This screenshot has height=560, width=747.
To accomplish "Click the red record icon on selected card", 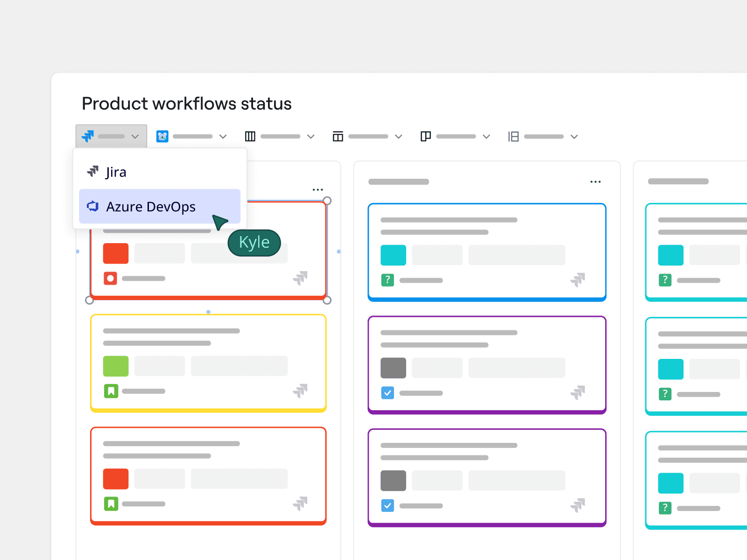I will point(110,279).
